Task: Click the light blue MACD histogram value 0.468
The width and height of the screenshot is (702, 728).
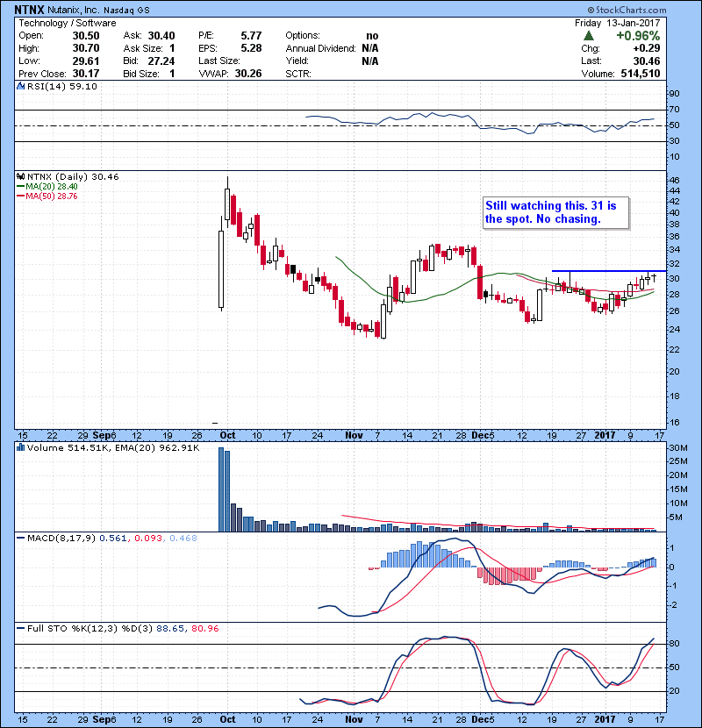Action: (x=183, y=539)
